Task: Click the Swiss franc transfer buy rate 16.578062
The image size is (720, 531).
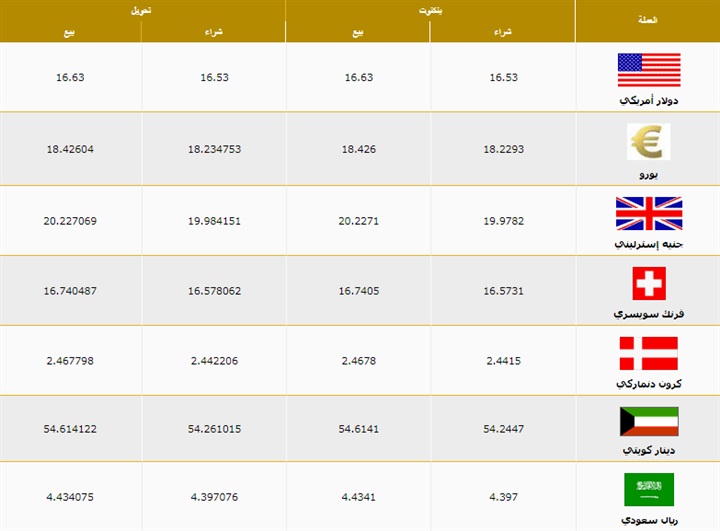Action: tap(214, 291)
